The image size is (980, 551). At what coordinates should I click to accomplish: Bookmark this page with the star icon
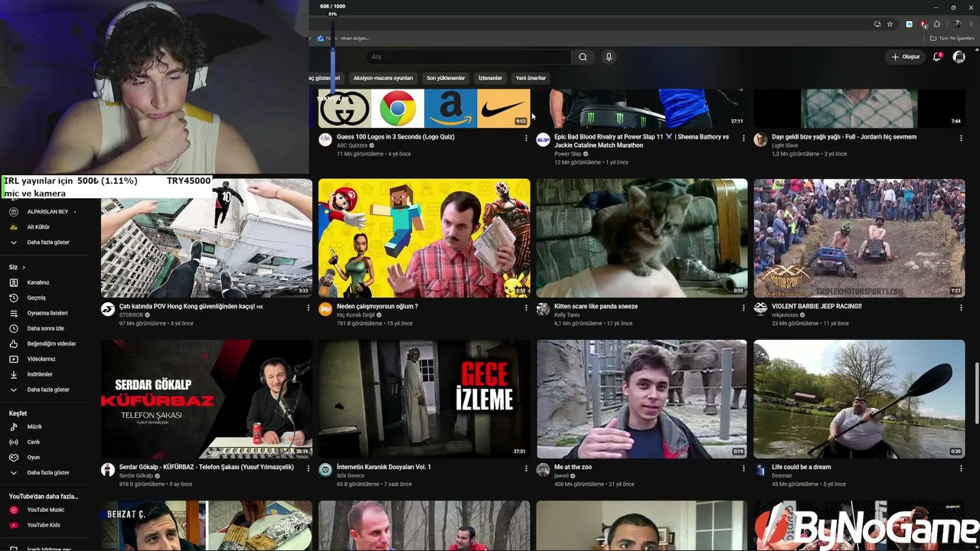click(890, 24)
